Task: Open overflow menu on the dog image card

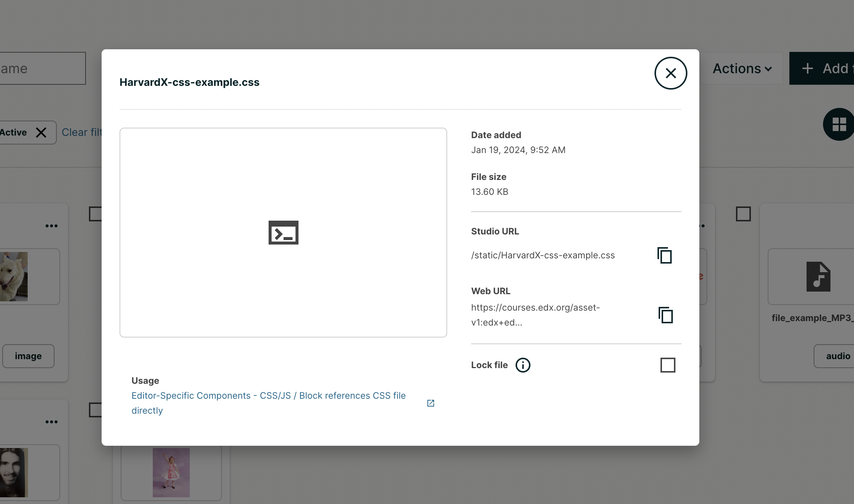Action: (x=52, y=225)
